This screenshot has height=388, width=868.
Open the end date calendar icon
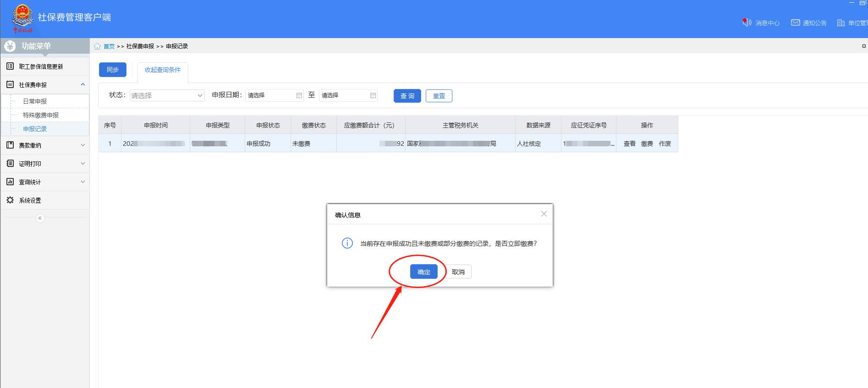click(x=373, y=95)
